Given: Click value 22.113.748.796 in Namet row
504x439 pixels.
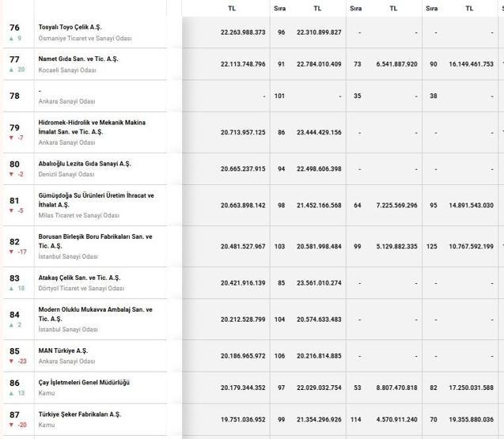Looking at the screenshot, I should pyautogui.click(x=243, y=64).
